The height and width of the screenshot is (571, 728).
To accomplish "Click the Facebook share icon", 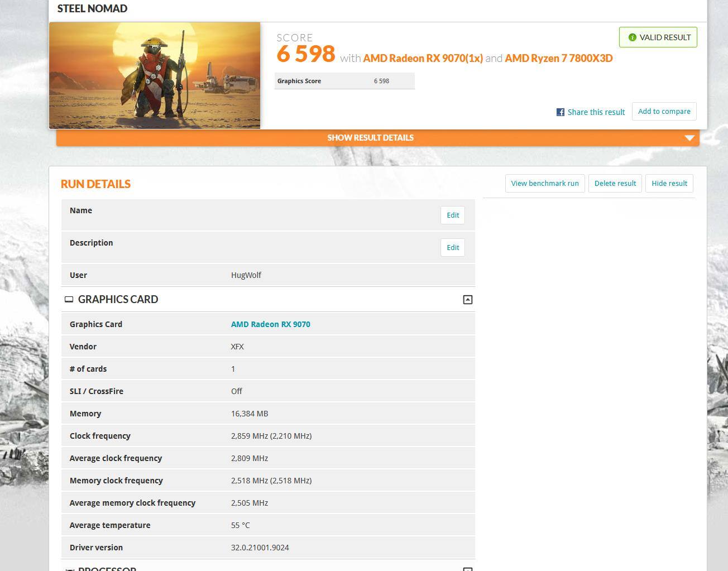I will 560,112.
